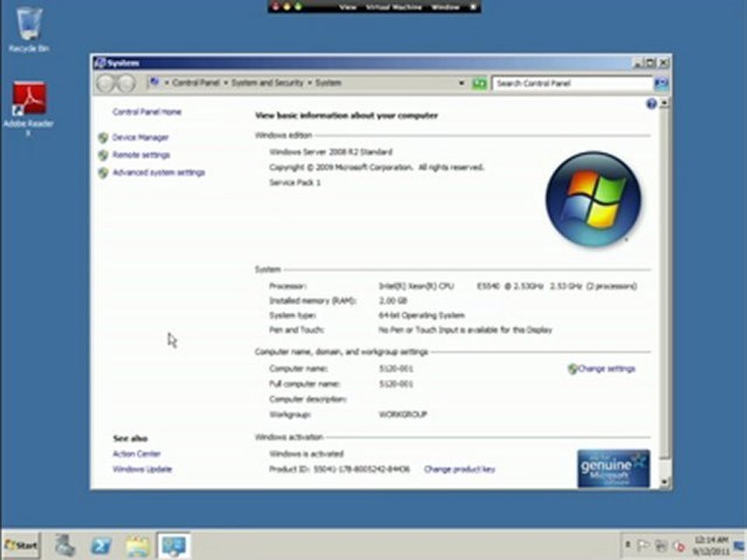Open the Start menu
Screen dimensions: 747x560
pos(21,546)
